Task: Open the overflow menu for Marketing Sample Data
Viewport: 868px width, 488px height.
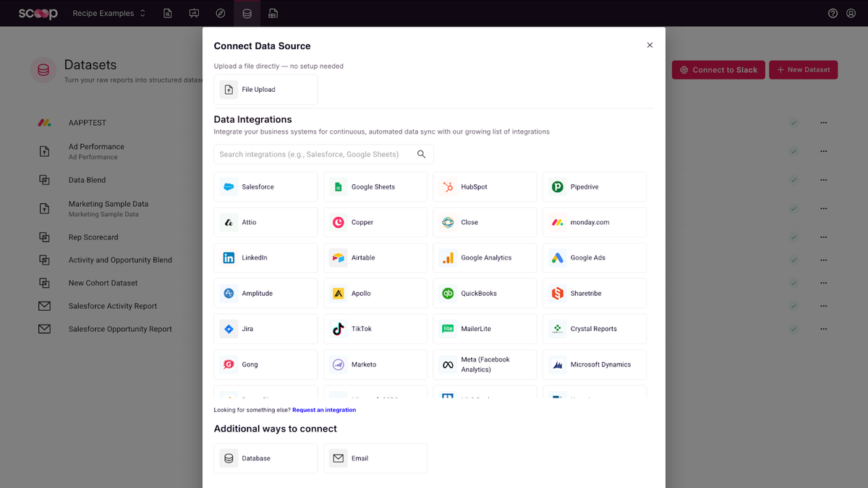Action: click(x=823, y=208)
